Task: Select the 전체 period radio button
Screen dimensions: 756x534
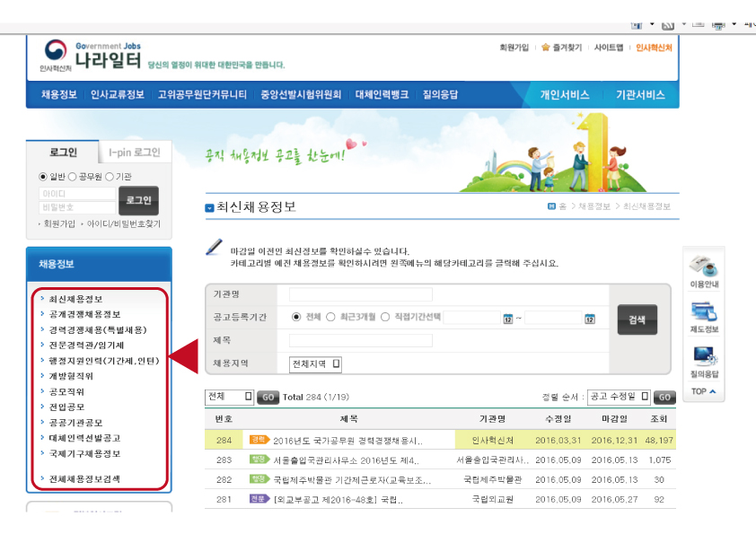Action: pyautogui.click(x=296, y=317)
